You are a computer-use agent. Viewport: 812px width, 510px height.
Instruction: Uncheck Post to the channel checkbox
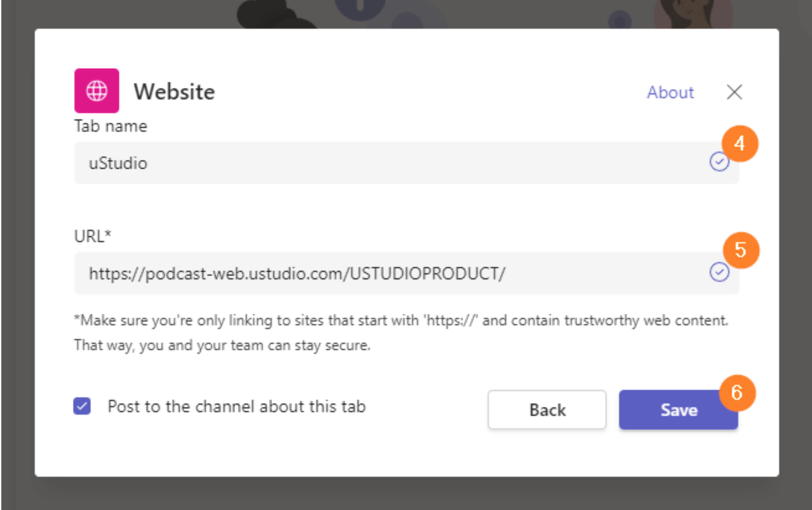82,406
